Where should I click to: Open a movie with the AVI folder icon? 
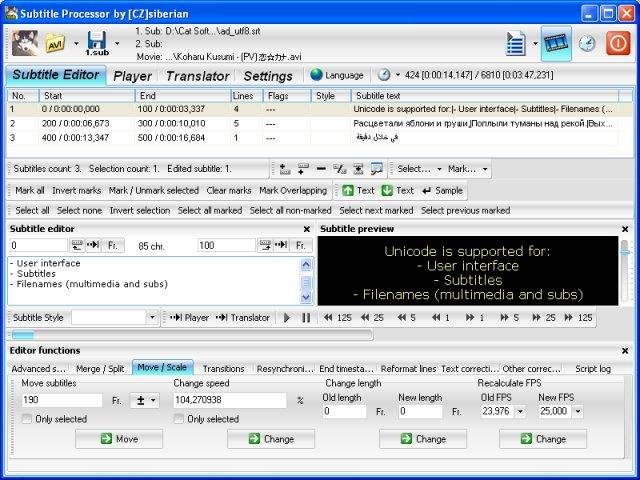tap(55, 43)
